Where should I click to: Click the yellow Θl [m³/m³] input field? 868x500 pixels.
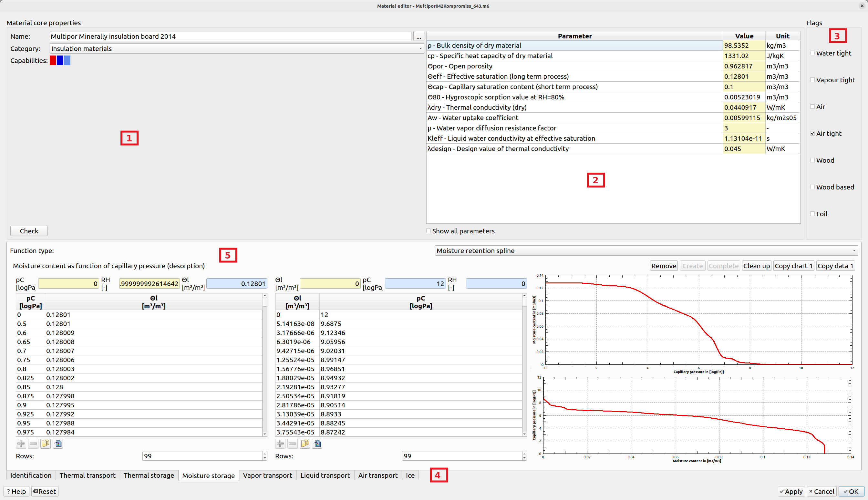click(x=330, y=284)
